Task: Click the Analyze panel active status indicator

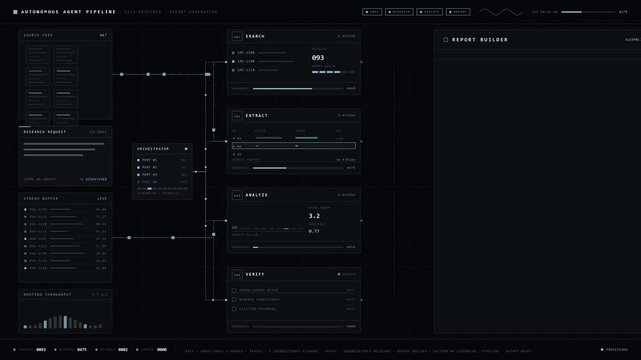Action: point(347,195)
